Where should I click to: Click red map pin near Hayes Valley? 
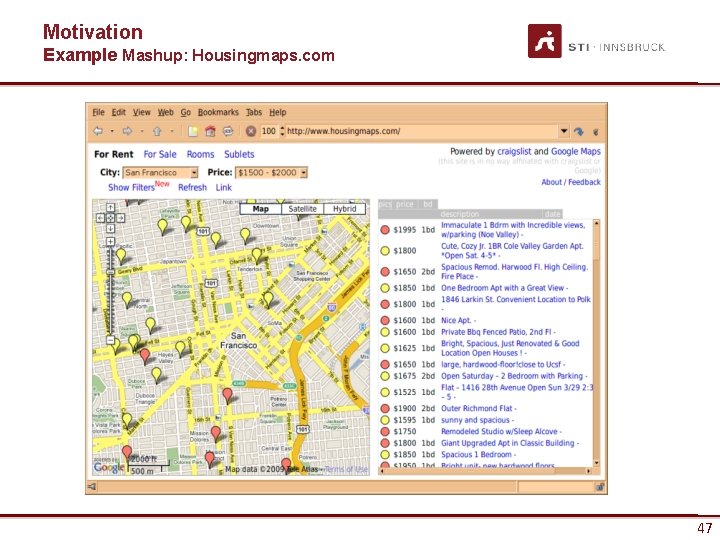click(145, 355)
